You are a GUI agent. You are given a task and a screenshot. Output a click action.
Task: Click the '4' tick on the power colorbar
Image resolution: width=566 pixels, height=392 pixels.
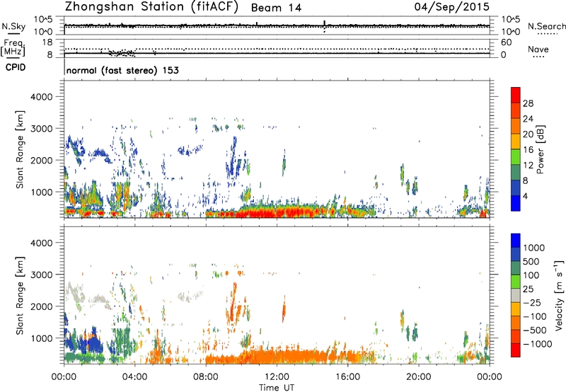(525, 196)
